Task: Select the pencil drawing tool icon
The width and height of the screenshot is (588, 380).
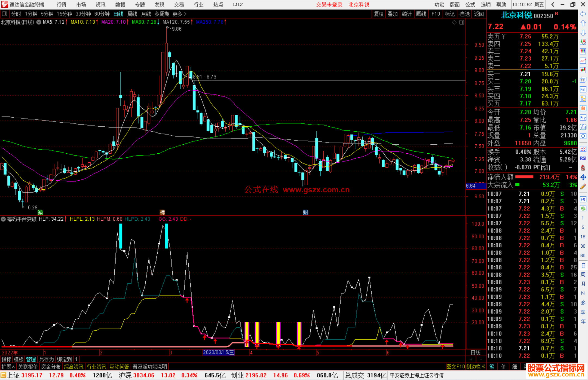Action: point(583,187)
